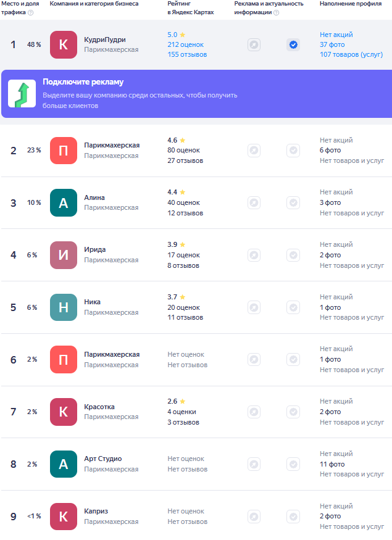Screen dimensions: 392x540
Task: Click the grey verification checkmark for Каприз
Action: click(293, 517)
